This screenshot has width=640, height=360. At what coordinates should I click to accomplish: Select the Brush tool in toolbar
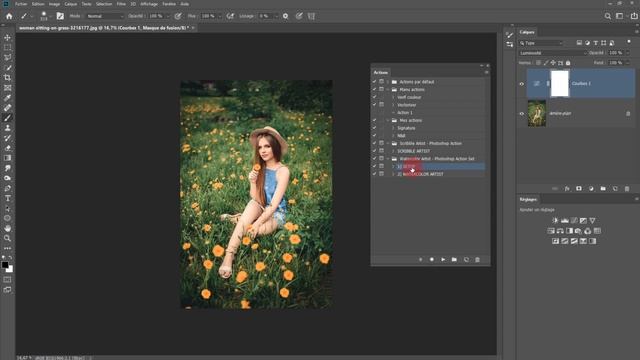(x=7, y=118)
